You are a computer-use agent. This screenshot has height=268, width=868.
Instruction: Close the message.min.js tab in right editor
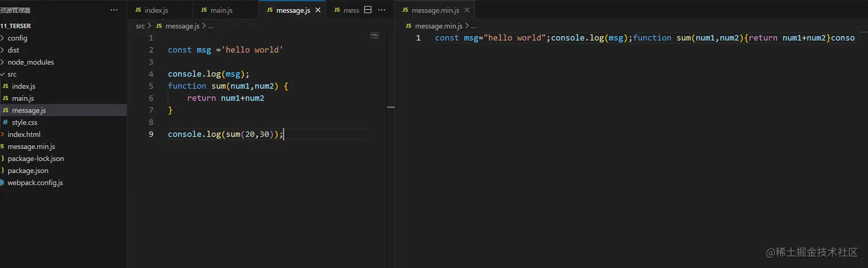point(467,10)
